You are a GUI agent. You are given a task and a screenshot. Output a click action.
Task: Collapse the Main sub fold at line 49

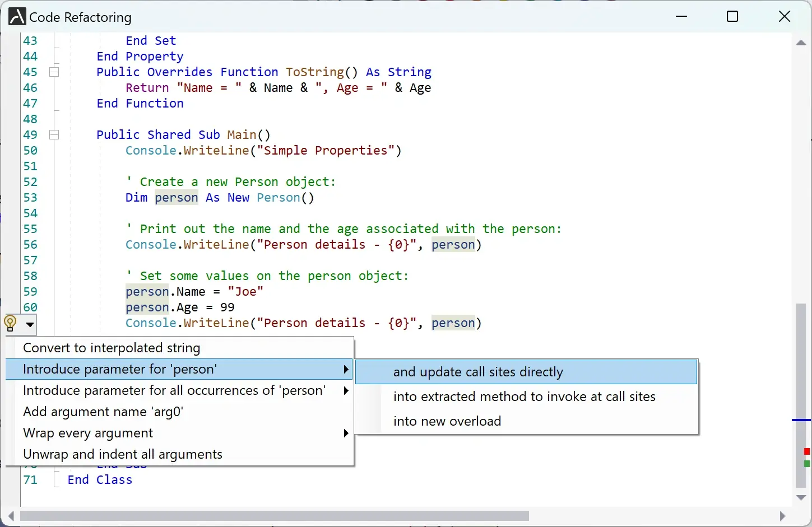click(54, 134)
